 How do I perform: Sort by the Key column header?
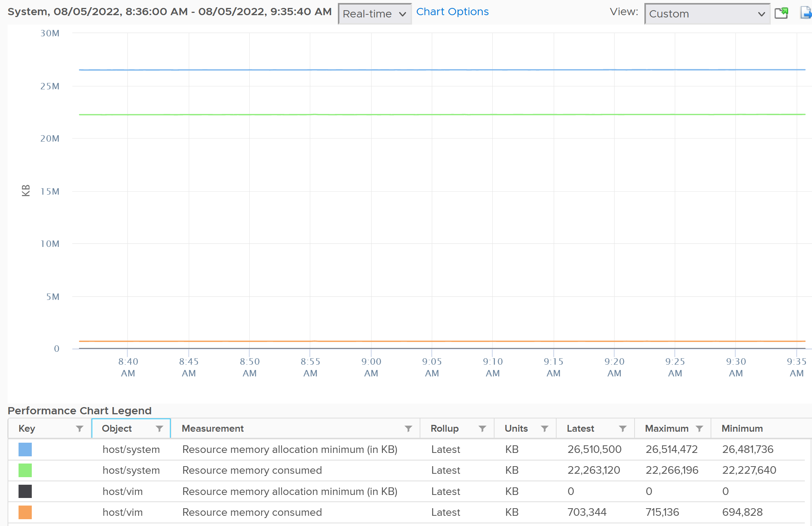(x=27, y=429)
